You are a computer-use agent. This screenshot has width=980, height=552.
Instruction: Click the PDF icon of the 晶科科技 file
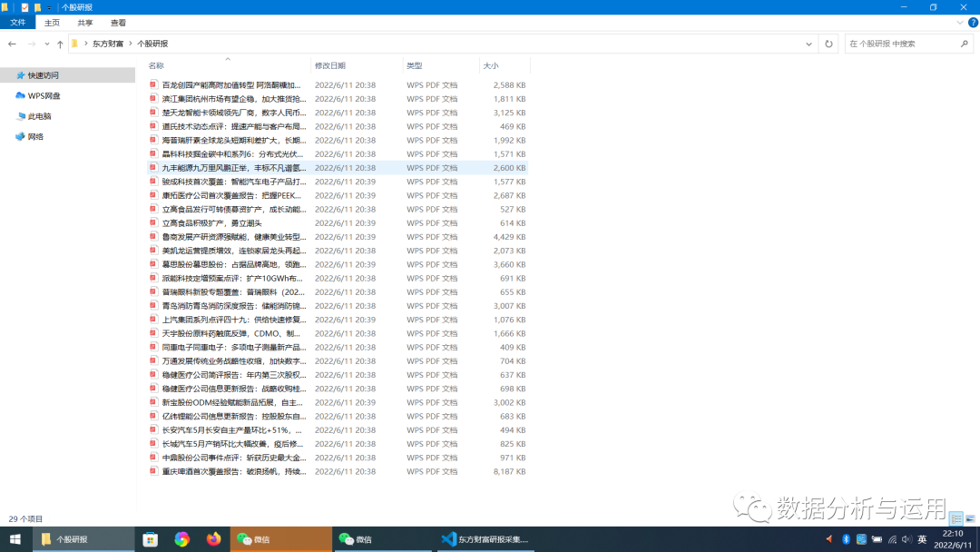click(153, 153)
